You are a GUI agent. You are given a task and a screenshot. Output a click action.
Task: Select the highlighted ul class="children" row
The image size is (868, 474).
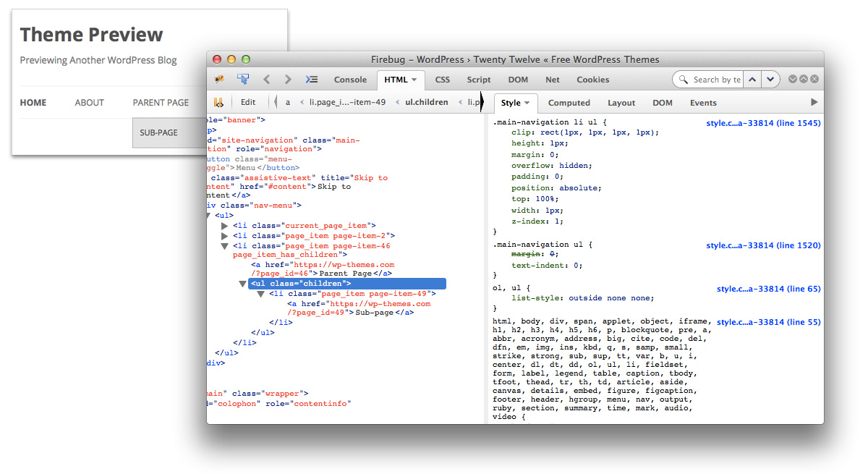347,284
